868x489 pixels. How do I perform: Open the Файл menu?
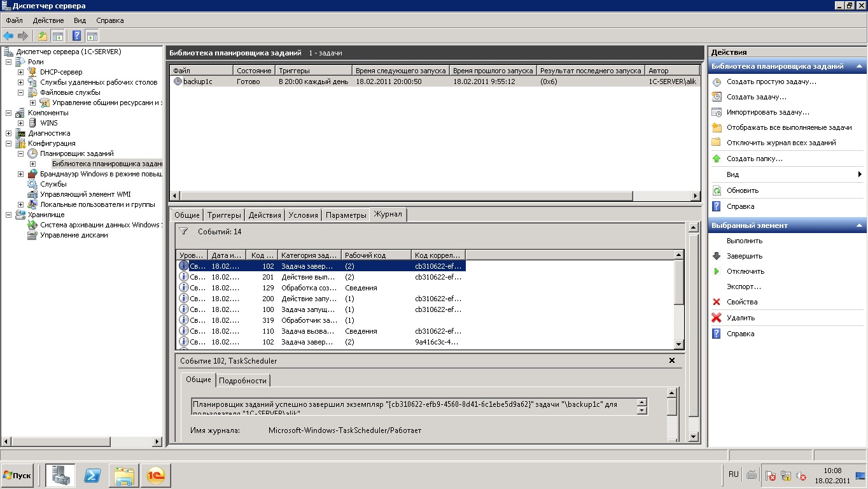[x=14, y=20]
